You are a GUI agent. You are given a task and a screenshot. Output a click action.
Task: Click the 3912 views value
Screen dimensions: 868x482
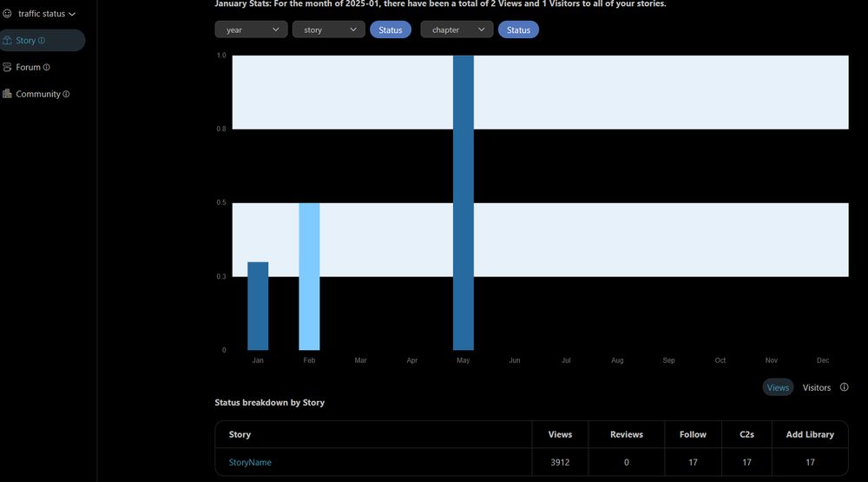click(x=560, y=462)
